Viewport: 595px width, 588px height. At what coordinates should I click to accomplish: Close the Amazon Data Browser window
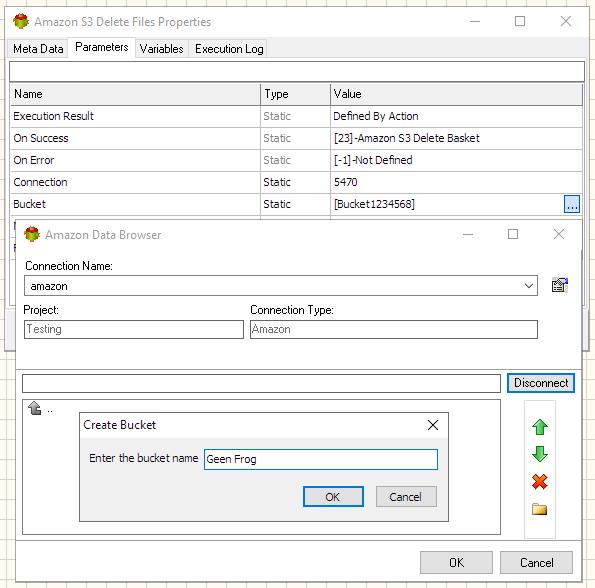click(559, 234)
